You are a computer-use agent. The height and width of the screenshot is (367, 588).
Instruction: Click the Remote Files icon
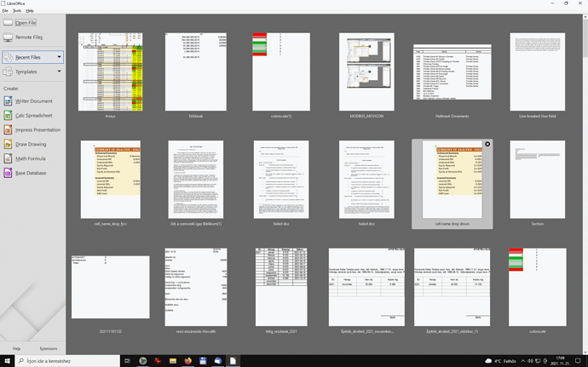pos(8,37)
